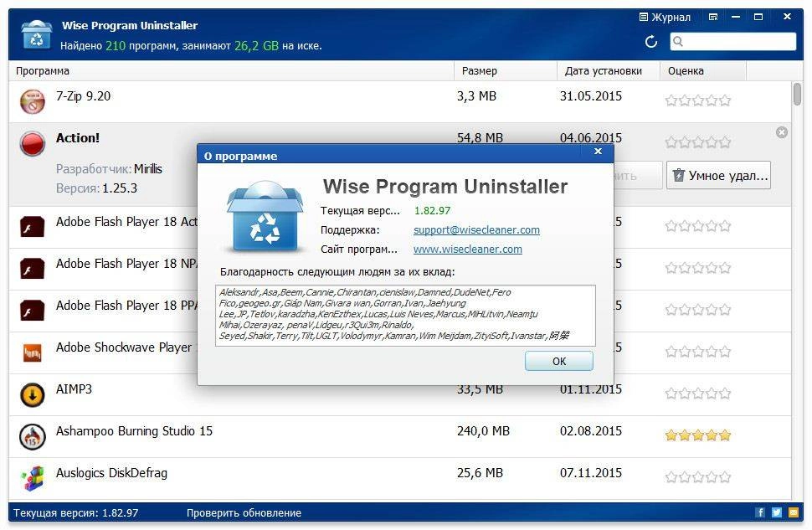The image size is (812, 530).
Task: Click the 25,6 MB size value
Action: click(x=480, y=473)
